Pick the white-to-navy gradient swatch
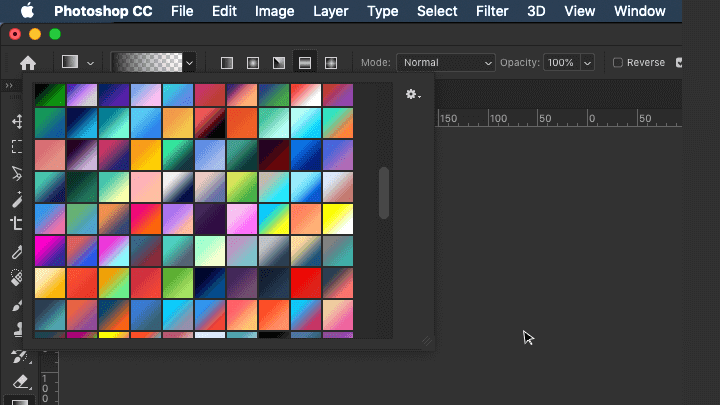Screen dimensions: 720x405 (x=178, y=187)
